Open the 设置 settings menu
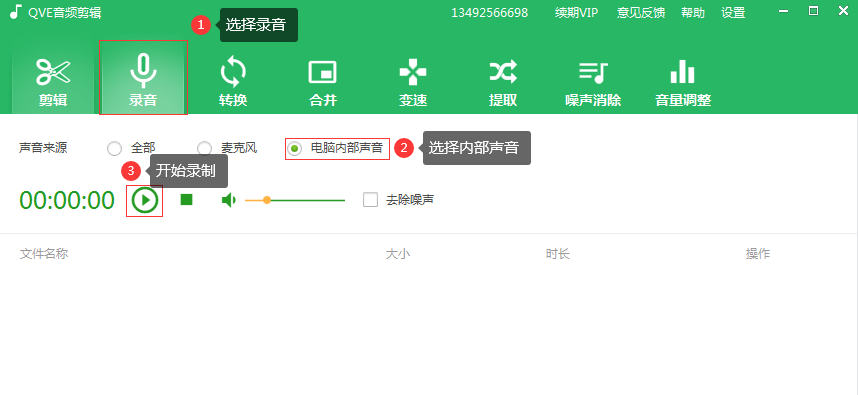Screen dimensions: 858x395 (733, 13)
